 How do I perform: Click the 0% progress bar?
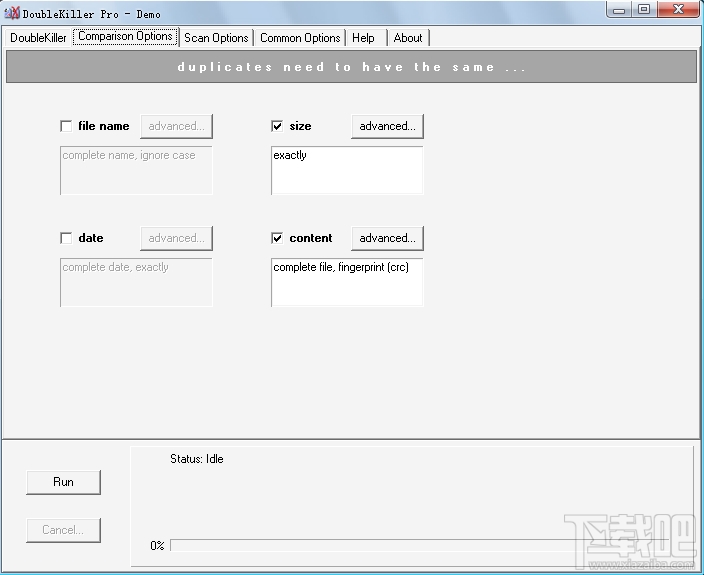tap(420, 545)
